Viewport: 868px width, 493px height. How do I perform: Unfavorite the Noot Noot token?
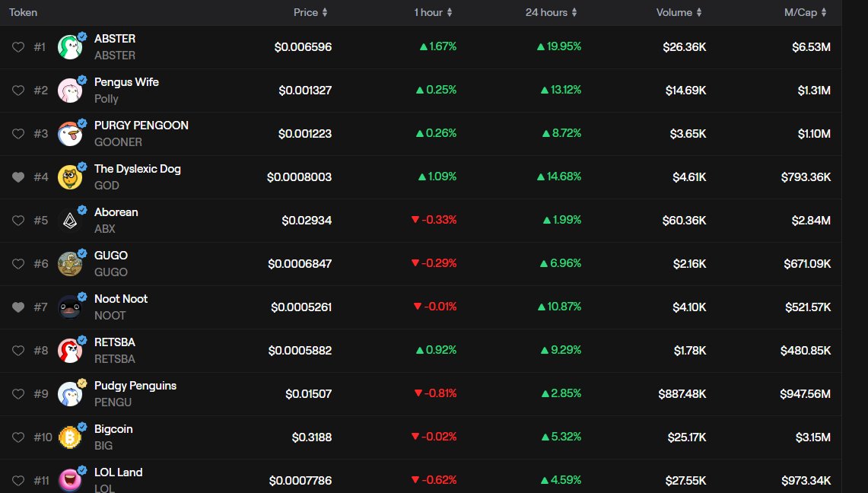click(17, 307)
